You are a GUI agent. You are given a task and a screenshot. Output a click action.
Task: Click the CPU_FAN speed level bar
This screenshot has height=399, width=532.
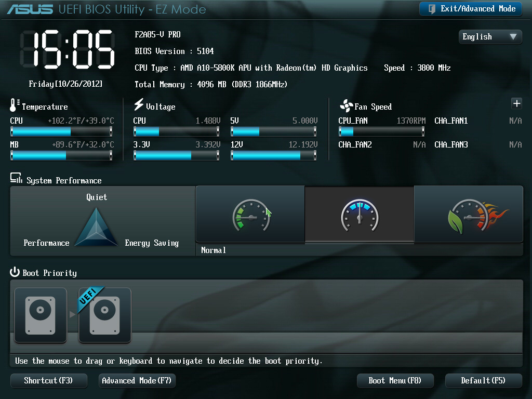tap(381, 131)
